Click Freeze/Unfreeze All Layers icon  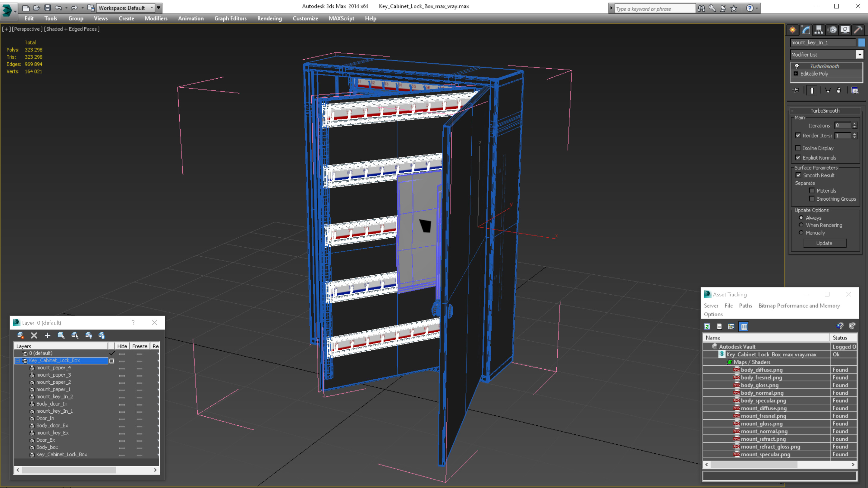102,335
